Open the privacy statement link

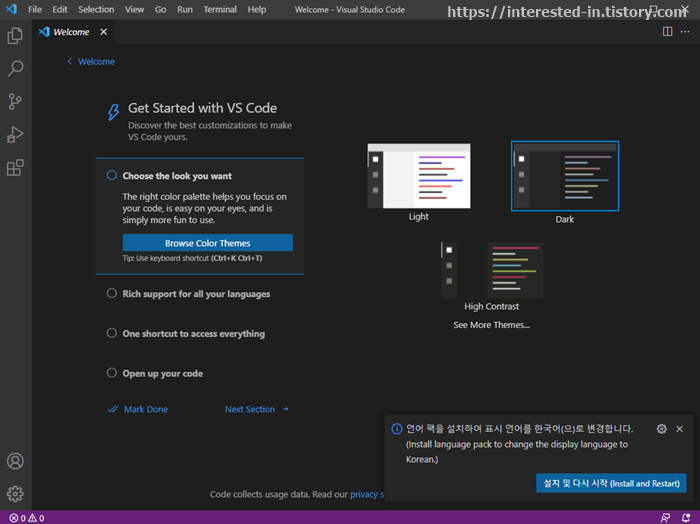367,494
